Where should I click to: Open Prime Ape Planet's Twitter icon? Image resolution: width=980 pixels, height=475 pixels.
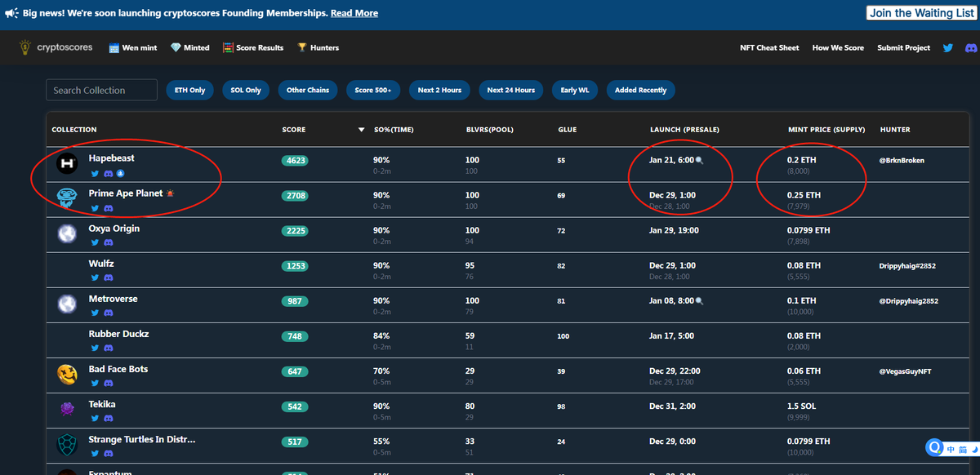point(95,209)
